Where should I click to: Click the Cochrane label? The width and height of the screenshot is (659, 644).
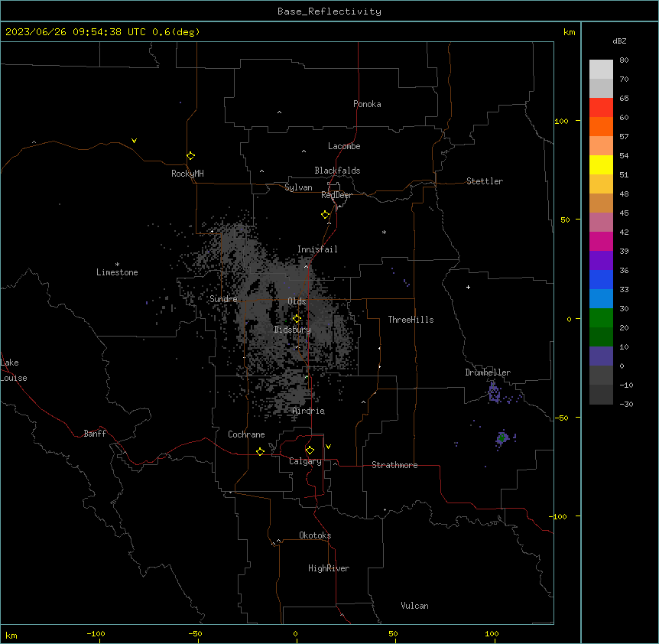[x=246, y=434]
